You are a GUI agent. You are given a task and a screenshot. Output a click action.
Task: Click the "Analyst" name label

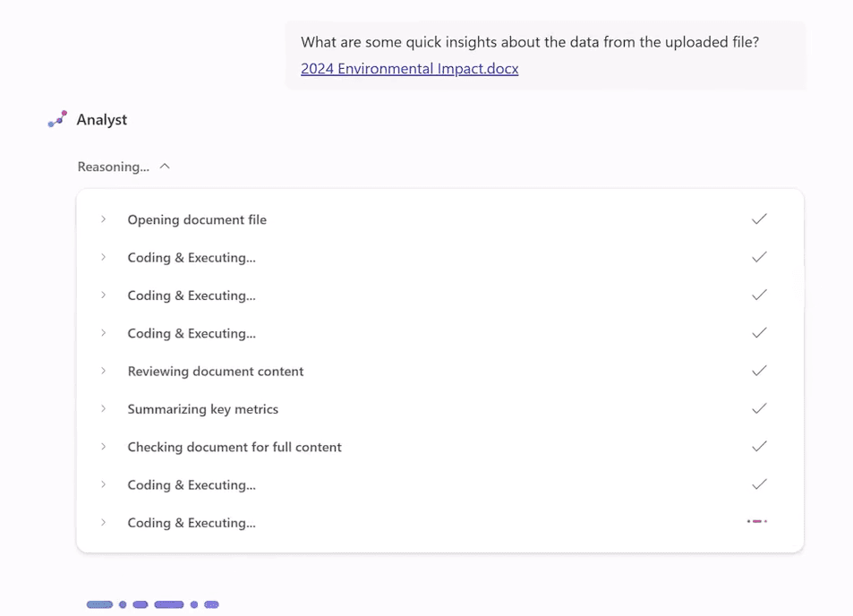102,119
